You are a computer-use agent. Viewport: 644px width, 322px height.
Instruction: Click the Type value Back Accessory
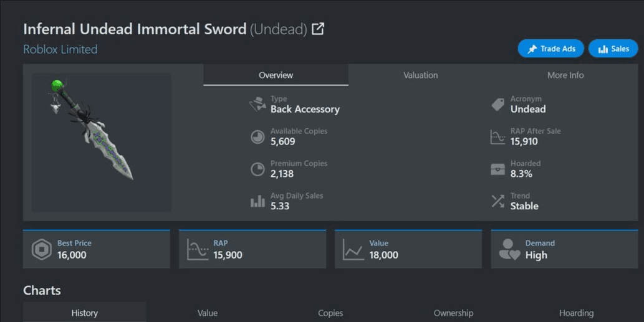click(x=305, y=109)
